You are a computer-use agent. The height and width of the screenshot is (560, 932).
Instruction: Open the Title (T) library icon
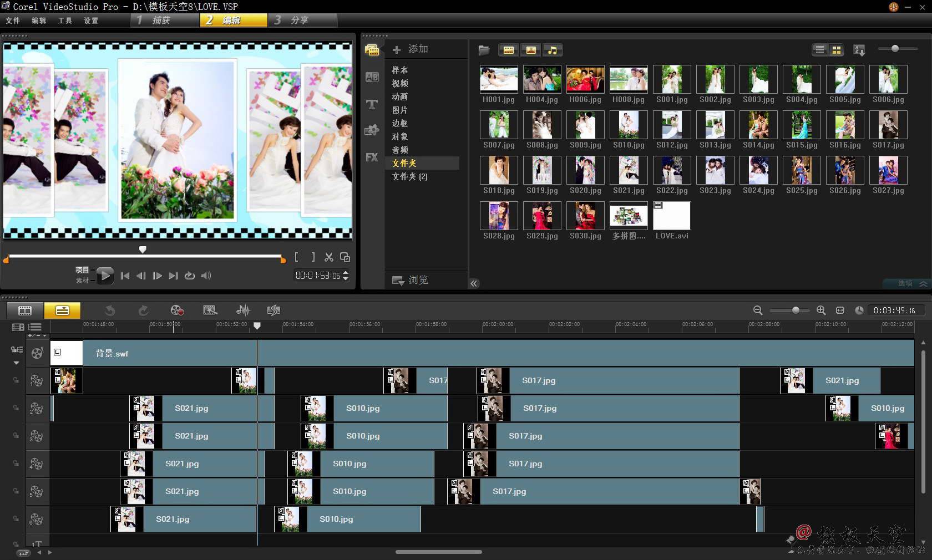coord(372,104)
